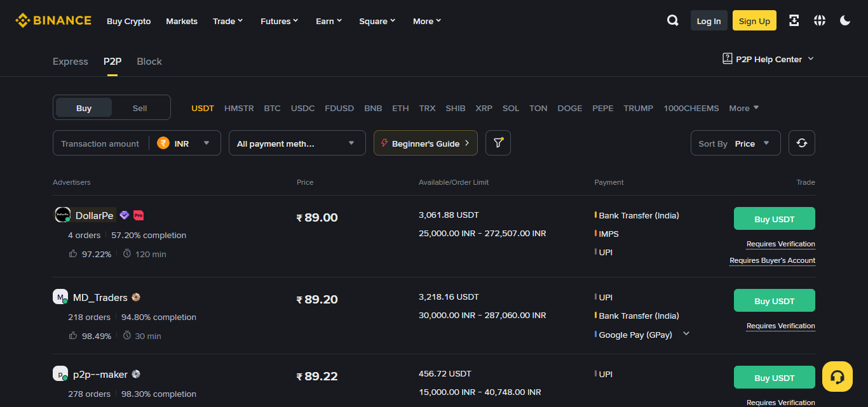This screenshot has width=868, height=407.
Task: Open the Sort By Price dropdown
Action: [x=736, y=143]
